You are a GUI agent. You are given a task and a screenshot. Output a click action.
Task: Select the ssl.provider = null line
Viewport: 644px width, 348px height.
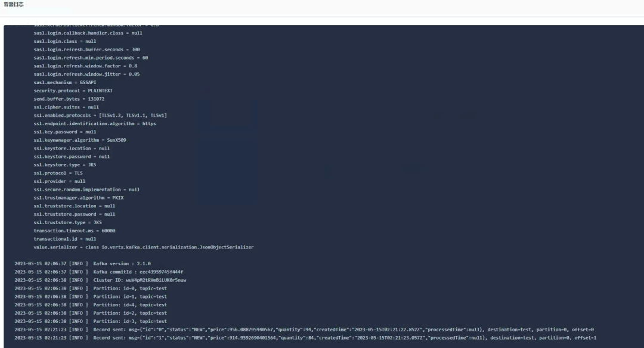point(60,181)
